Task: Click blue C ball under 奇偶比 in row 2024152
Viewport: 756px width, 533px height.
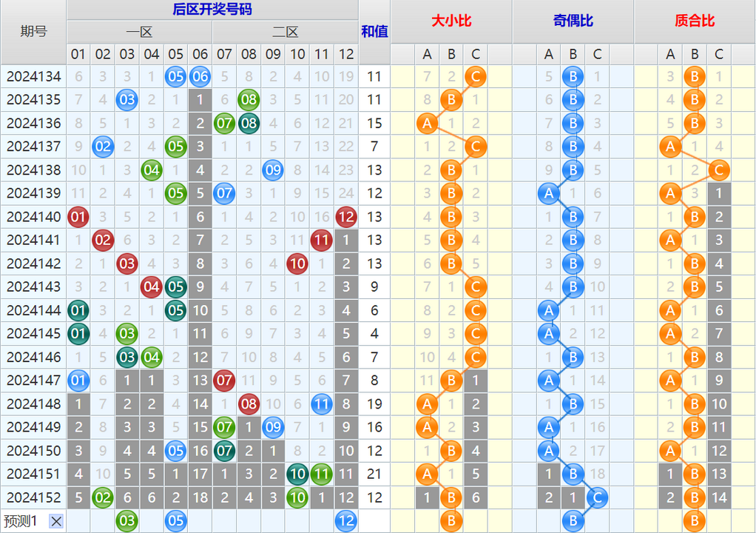Action: [x=598, y=497]
